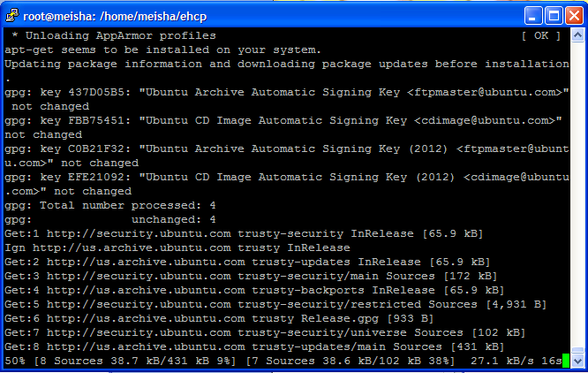Click the 'Get:1' trusty-security InRelease line

(x=244, y=233)
